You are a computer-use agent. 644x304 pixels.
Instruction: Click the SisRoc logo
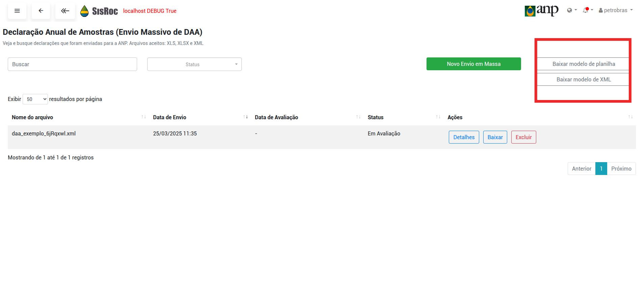(x=99, y=11)
